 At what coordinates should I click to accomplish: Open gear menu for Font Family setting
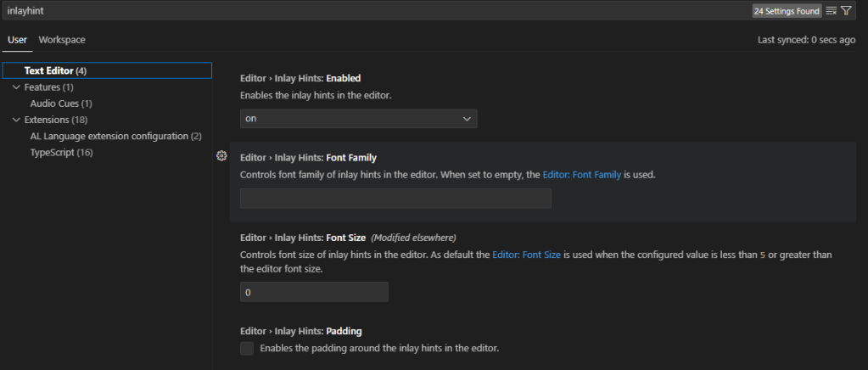(x=221, y=156)
